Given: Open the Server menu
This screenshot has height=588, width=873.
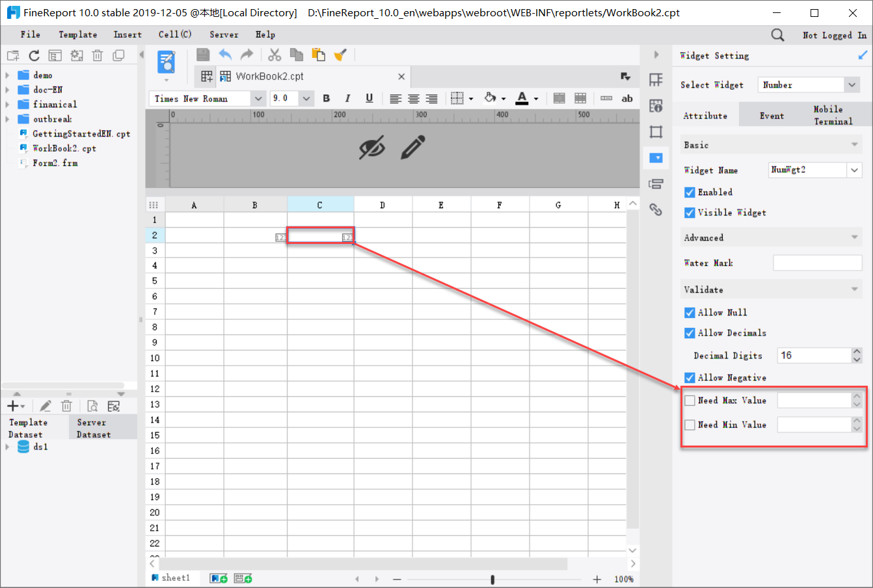Looking at the screenshot, I should (x=224, y=34).
